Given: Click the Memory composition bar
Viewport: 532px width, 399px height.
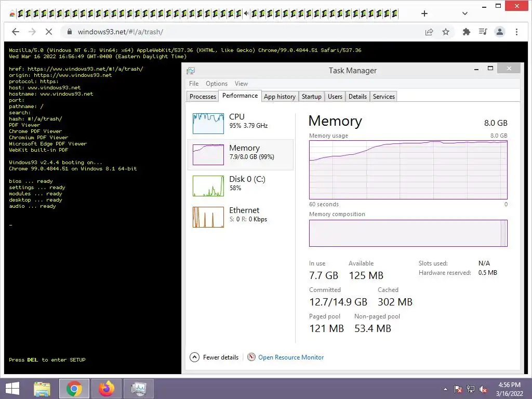Looking at the screenshot, I should pyautogui.click(x=408, y=233).
